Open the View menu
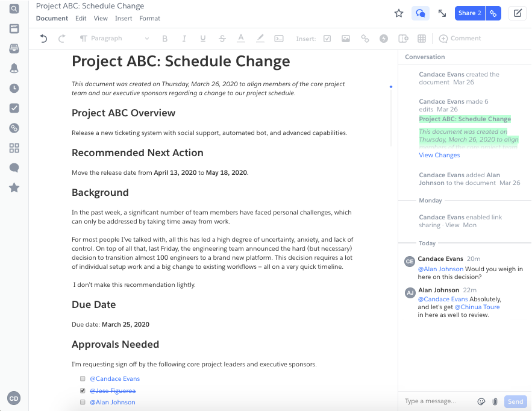532x411 pixels. 101,18
